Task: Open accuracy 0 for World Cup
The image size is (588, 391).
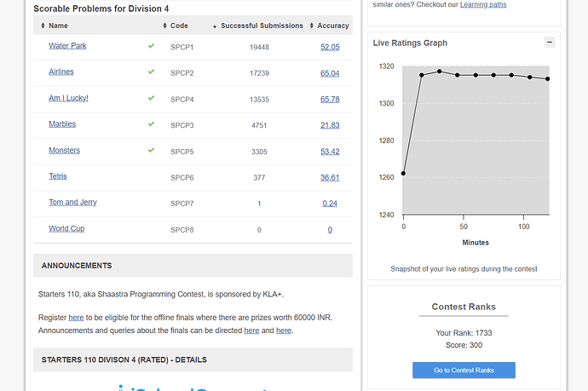Action: (x=330, y=229)
